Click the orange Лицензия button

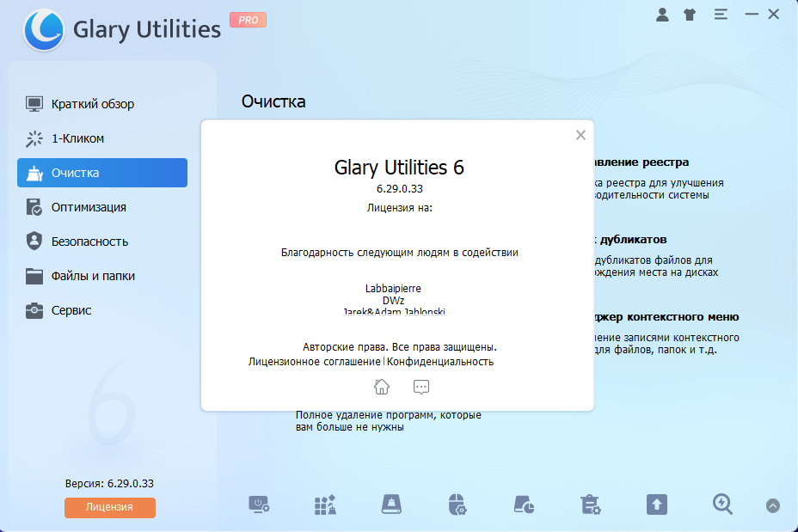point(110,507)
